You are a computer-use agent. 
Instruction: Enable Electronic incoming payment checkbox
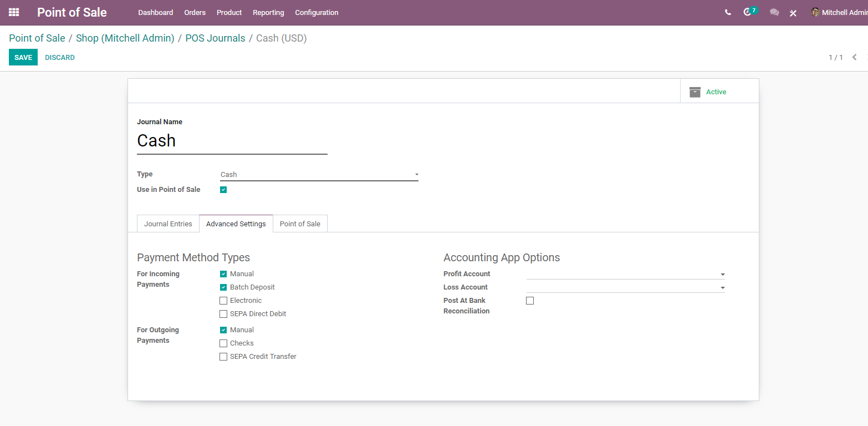point(223,301)
